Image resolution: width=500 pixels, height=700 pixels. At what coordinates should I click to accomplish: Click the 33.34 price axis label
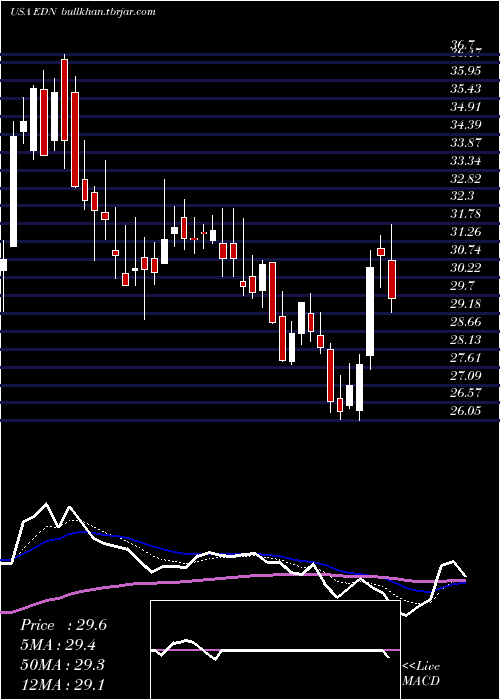point(466,161)
